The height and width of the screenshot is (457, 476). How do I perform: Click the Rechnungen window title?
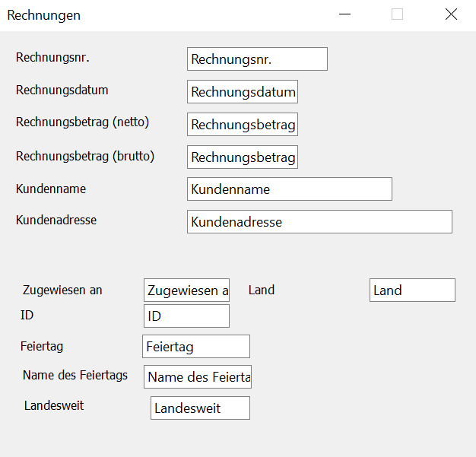43,15
